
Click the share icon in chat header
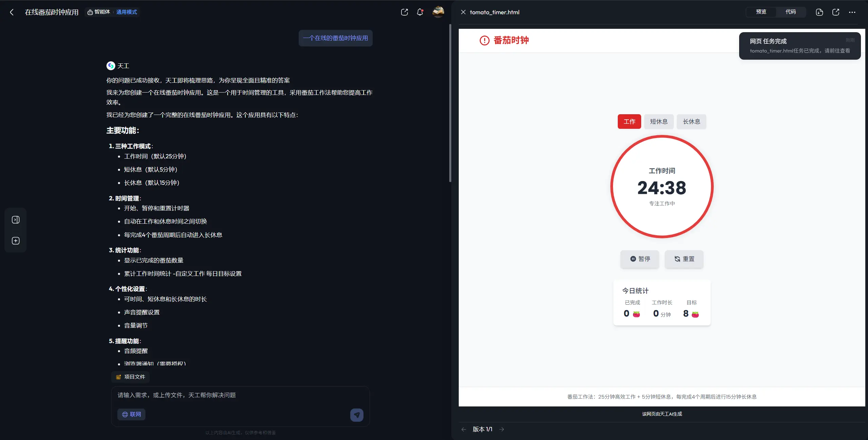coord(404,12)
